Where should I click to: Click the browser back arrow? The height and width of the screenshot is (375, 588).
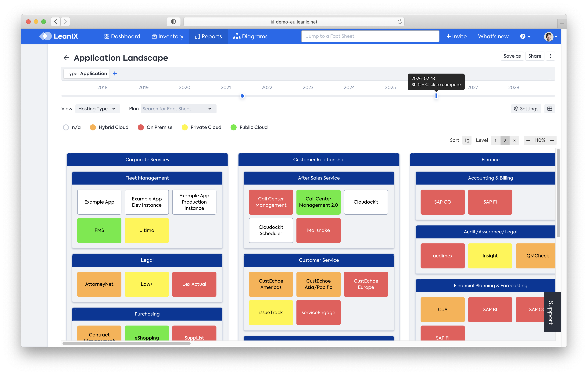(56, 21)
